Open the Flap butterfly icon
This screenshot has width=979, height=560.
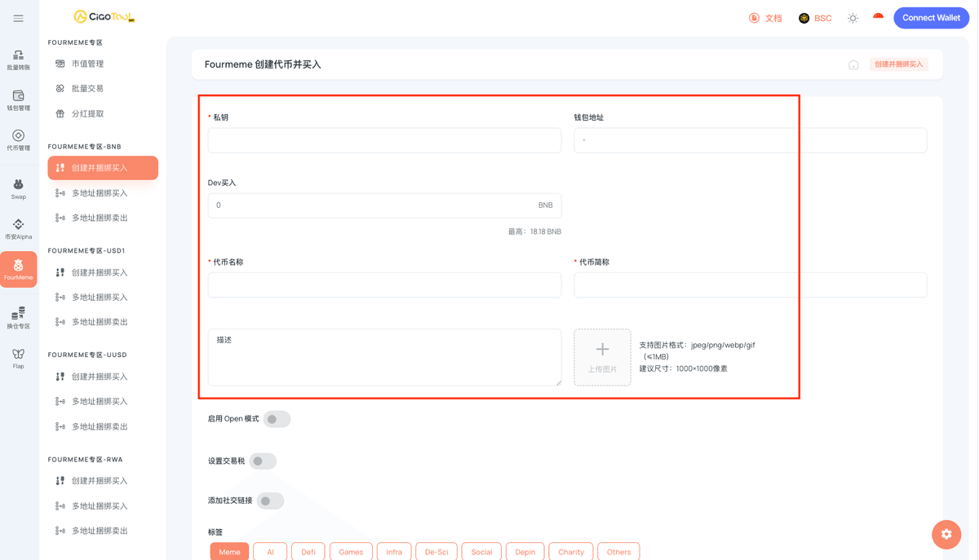click(x=18, y=359)
